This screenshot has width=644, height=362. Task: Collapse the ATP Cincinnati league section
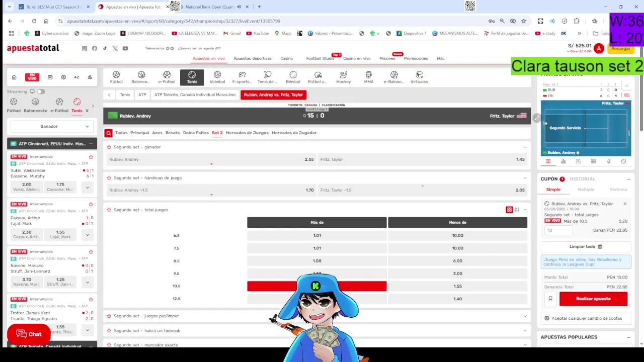91,144
